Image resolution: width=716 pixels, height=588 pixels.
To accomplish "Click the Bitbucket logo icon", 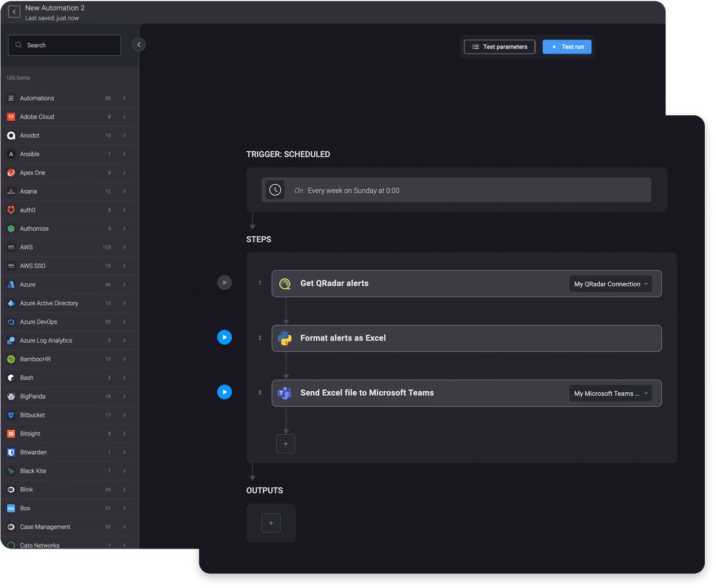I will point(11,415).
